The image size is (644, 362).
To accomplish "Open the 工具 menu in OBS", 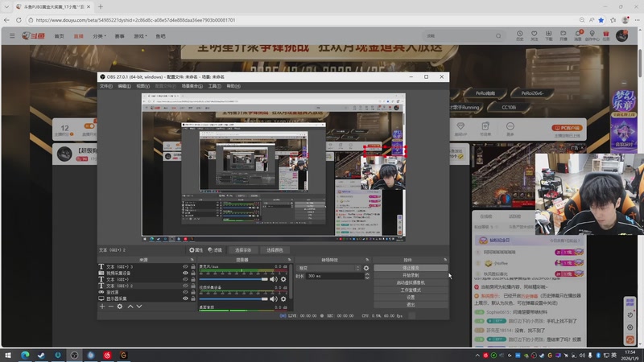I will tap(214, 86).
